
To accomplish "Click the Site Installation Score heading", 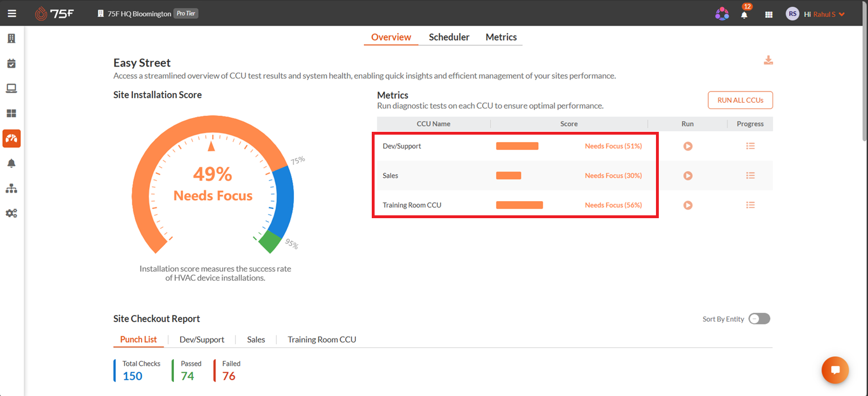I will point(157,95).
